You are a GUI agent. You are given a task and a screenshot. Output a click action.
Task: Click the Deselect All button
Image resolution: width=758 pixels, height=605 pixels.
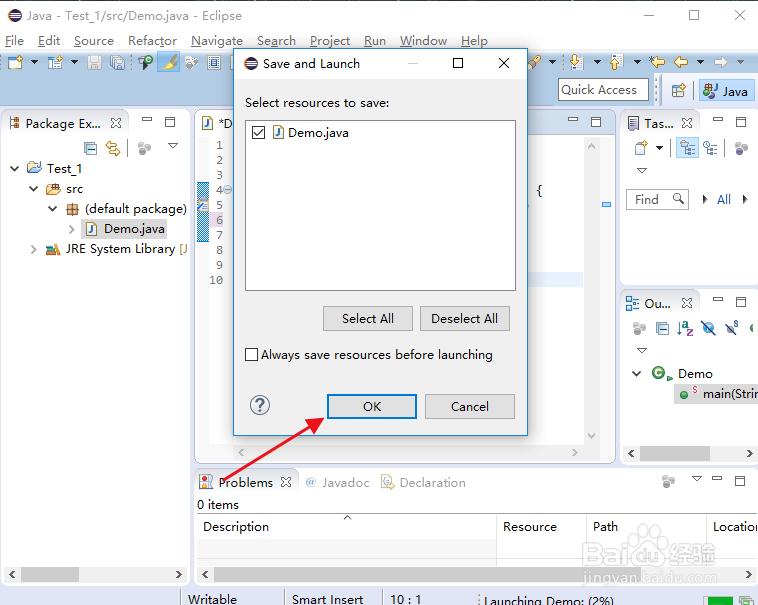pos(465,318)
